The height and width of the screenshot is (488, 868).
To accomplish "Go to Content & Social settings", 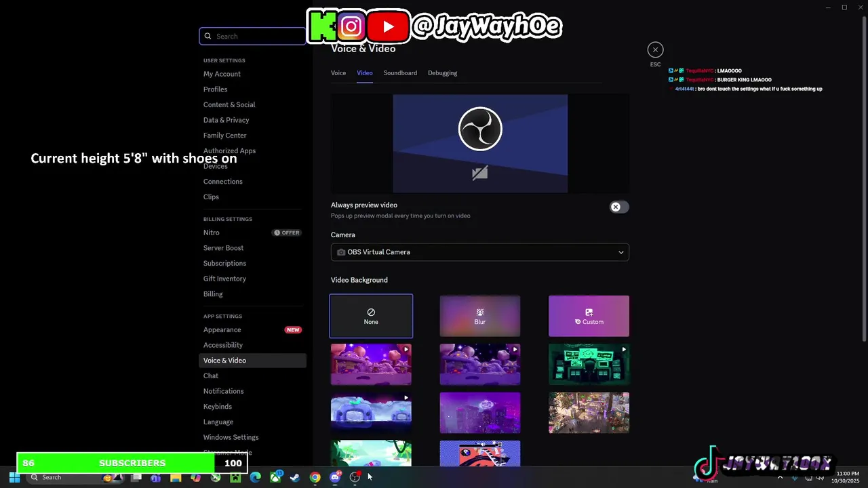I will [252, 104].
